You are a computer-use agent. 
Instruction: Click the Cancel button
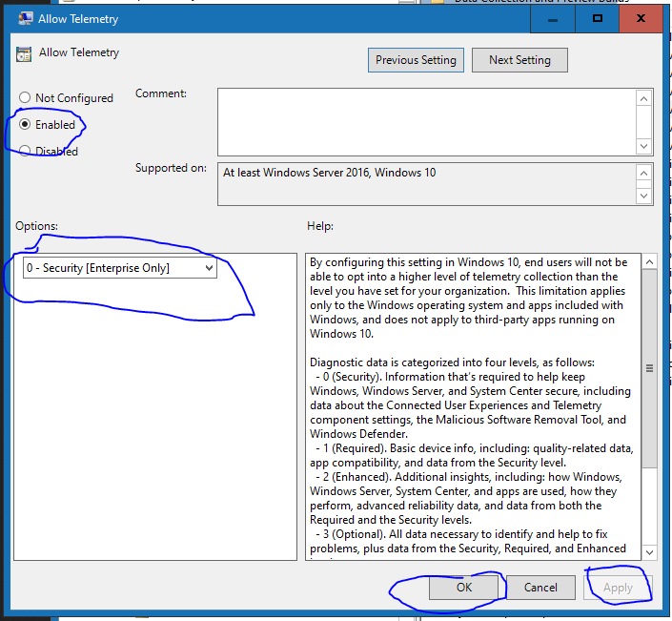point(540,588)
